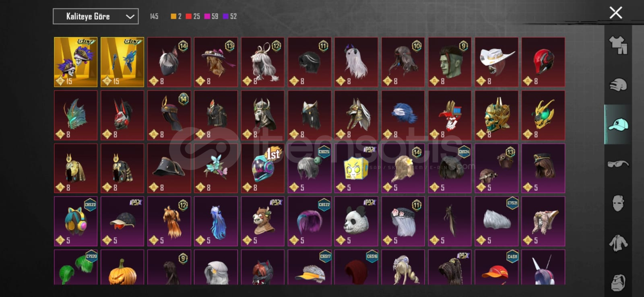The width and height of the screenshot is (644, 297).
Task: Filter by the red quality count 25
Action: click(193, 16)
